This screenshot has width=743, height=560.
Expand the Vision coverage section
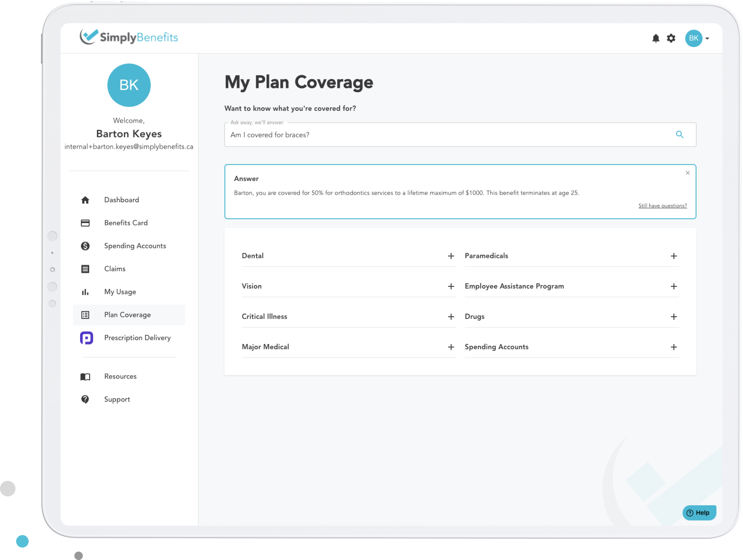[x=450, y=286]
